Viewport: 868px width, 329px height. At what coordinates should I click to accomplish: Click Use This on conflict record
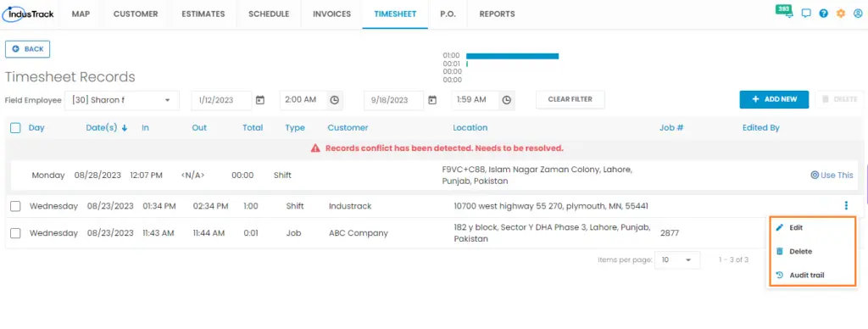[x=832, y=175]
